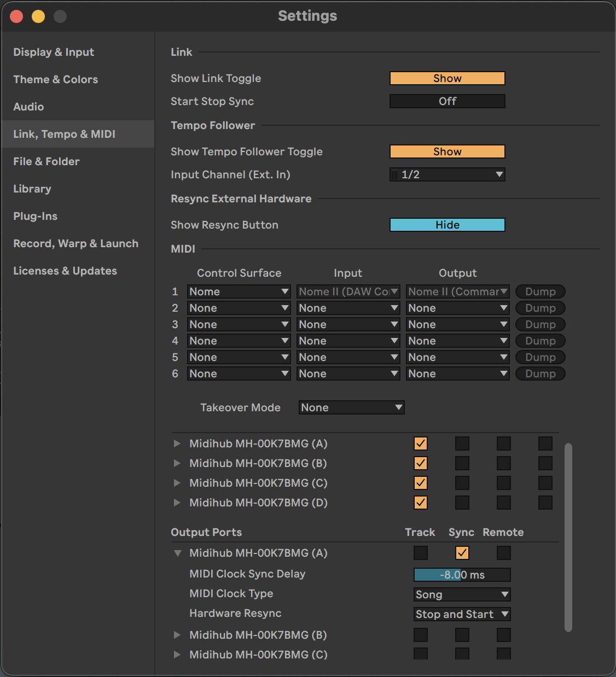
Task: Click the MIDI Clock Sync Delay slider
Action: (462, 575)
